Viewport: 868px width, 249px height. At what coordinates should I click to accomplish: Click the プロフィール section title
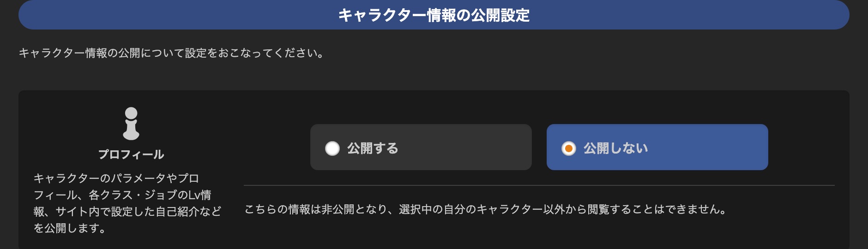click(x=131, y=154)
